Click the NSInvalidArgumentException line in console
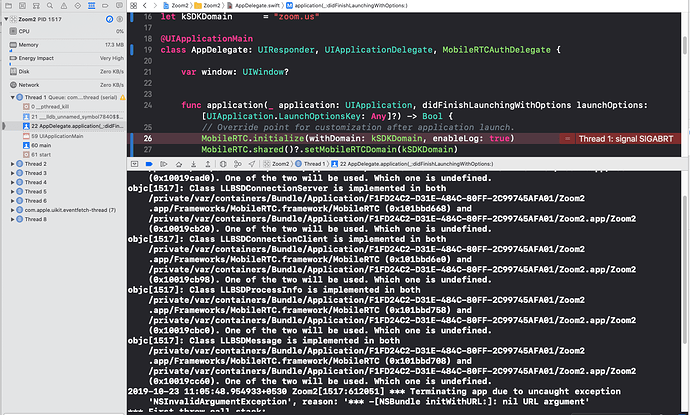The height and width of the screenshot is (415, 690). point(369,401)
